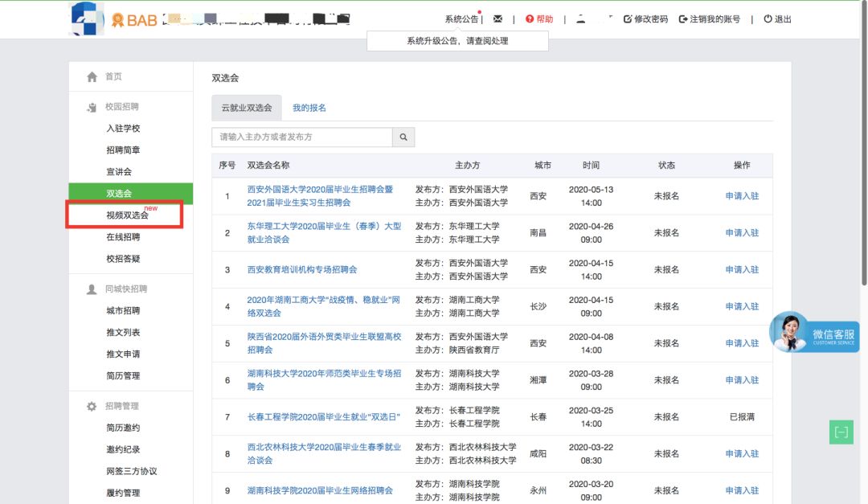Click the 退出 logout power icon

click(x=768, y=19)
